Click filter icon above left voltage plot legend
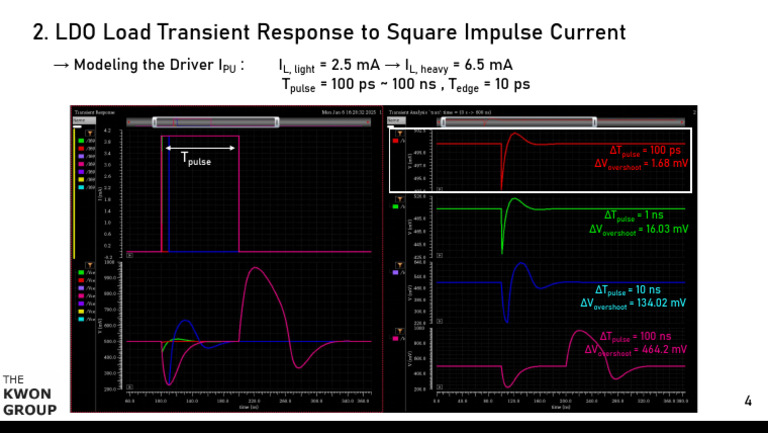 click(90, 265)
